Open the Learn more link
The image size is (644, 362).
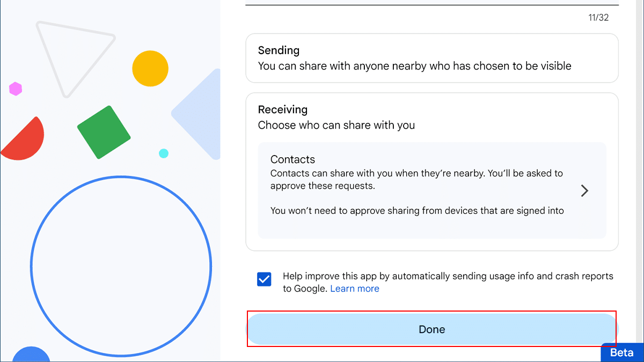355,289
